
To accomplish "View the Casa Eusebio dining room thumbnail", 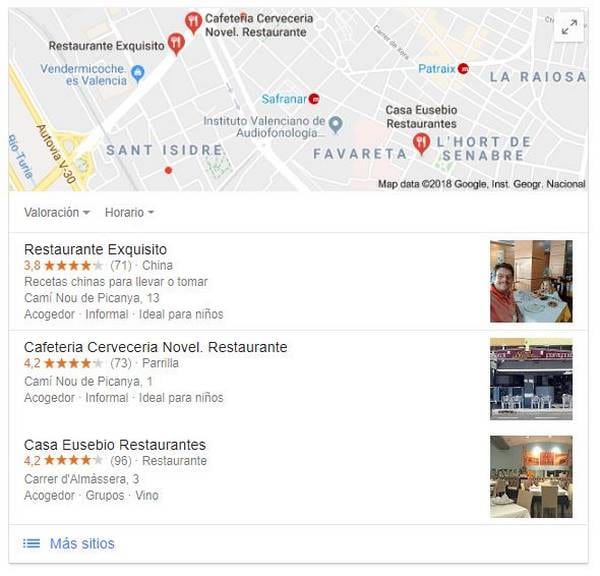I will 531,476.
